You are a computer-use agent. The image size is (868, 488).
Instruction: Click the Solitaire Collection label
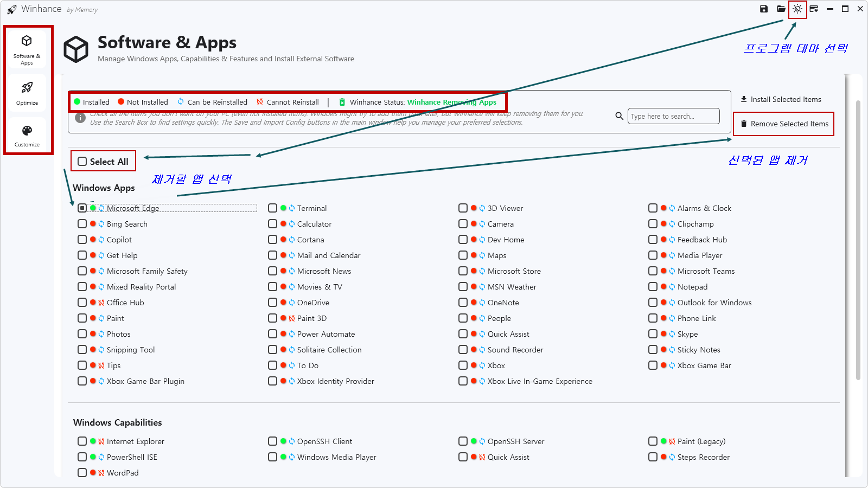point(329,350)
